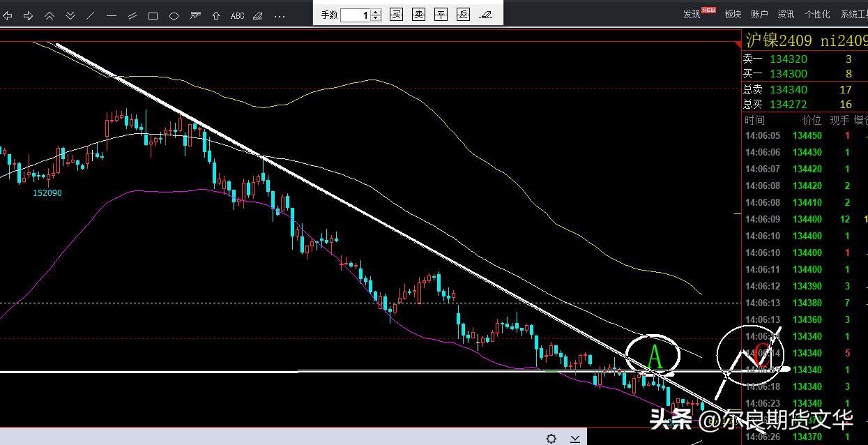Screen dimensions: 868x445
Task: Select the ellipse drawing tool
Action: (174, 15)
